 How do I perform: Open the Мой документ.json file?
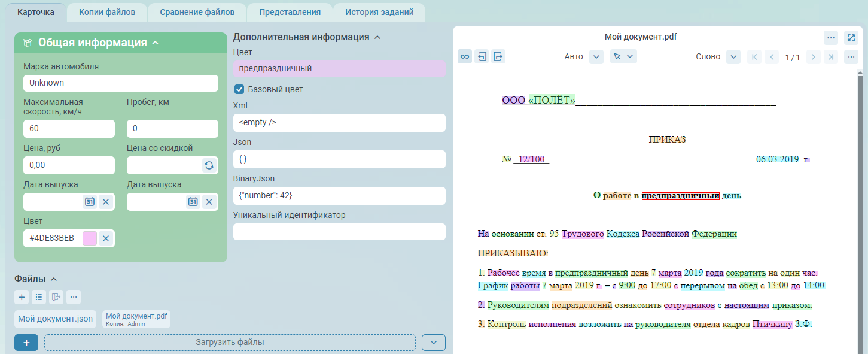(x=56, y=319)
